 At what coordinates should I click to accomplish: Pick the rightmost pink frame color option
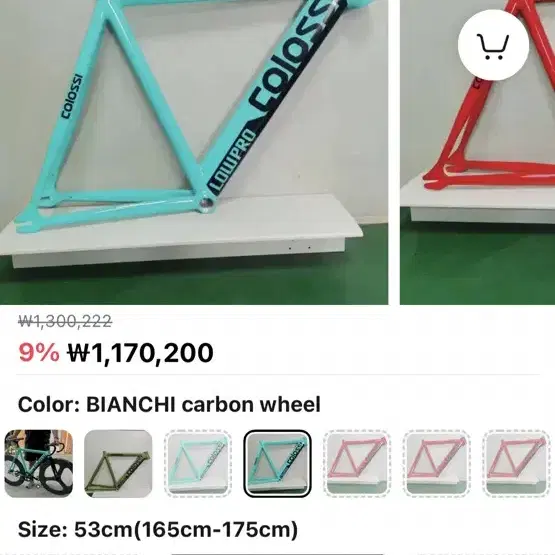point(516,463)
